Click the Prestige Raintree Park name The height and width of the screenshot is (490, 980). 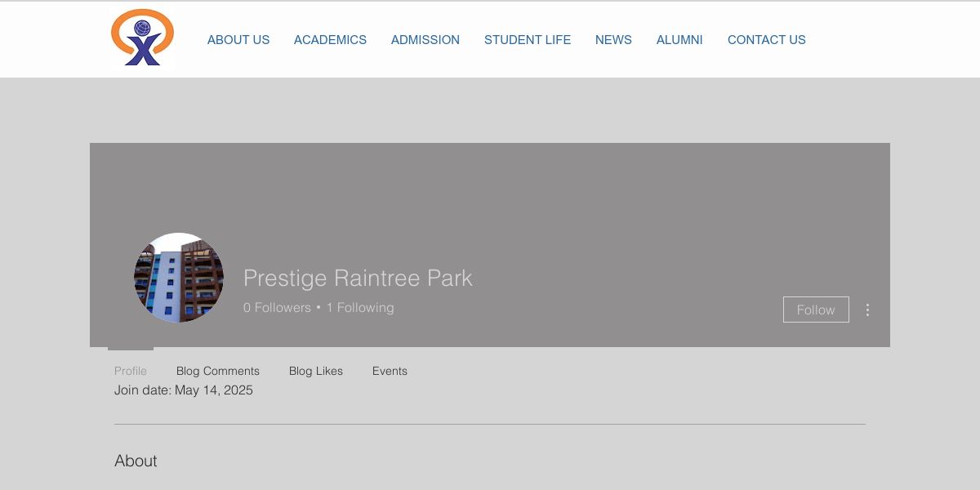pyautogui.click(x=358, y=278)
